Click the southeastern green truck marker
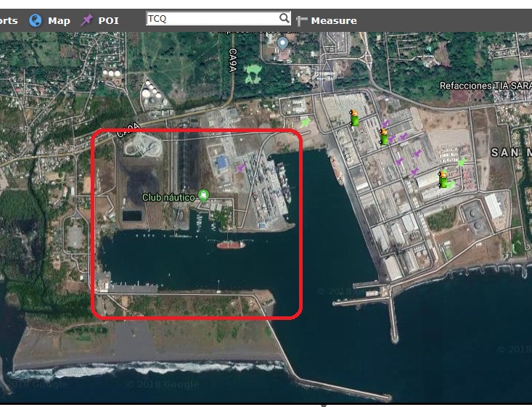 coord(443,179)
